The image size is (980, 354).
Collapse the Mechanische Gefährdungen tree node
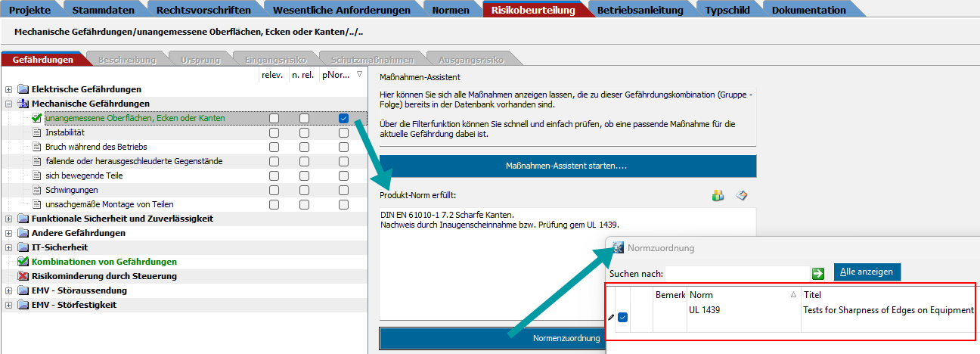(8, 104)
